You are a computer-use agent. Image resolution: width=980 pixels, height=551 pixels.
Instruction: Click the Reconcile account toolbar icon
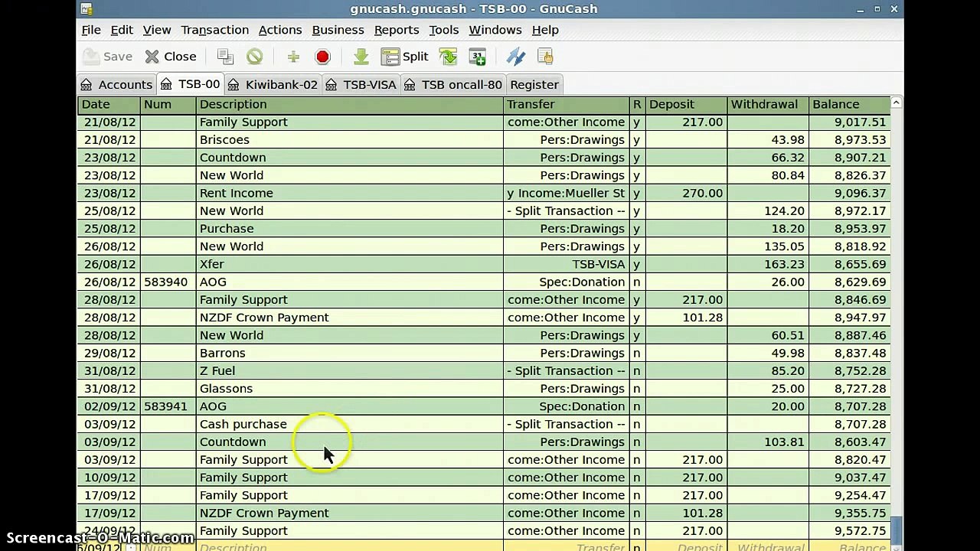(545, 57)
